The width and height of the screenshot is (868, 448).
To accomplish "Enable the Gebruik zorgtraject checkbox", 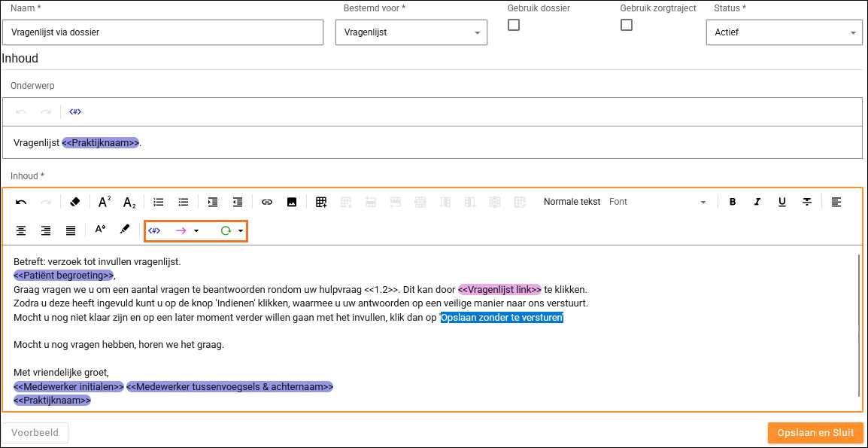I will point(627,25).
